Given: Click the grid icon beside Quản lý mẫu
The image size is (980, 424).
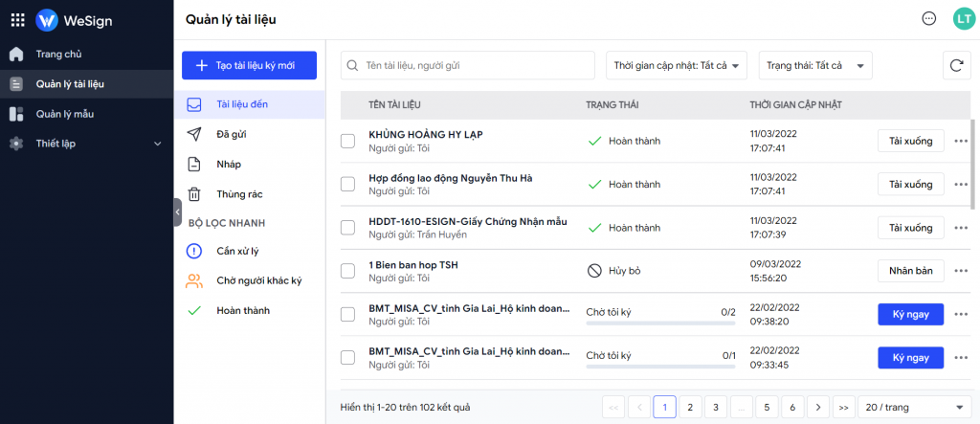Looking at the screenshot, I should point(17,114).
